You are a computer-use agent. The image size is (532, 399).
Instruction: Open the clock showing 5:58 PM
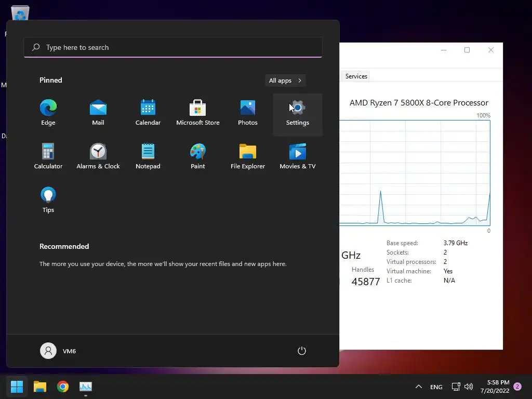point(495,387)
